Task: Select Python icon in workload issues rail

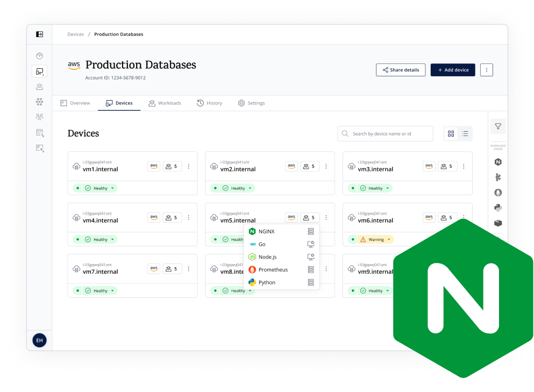Action: pos(498,208)
